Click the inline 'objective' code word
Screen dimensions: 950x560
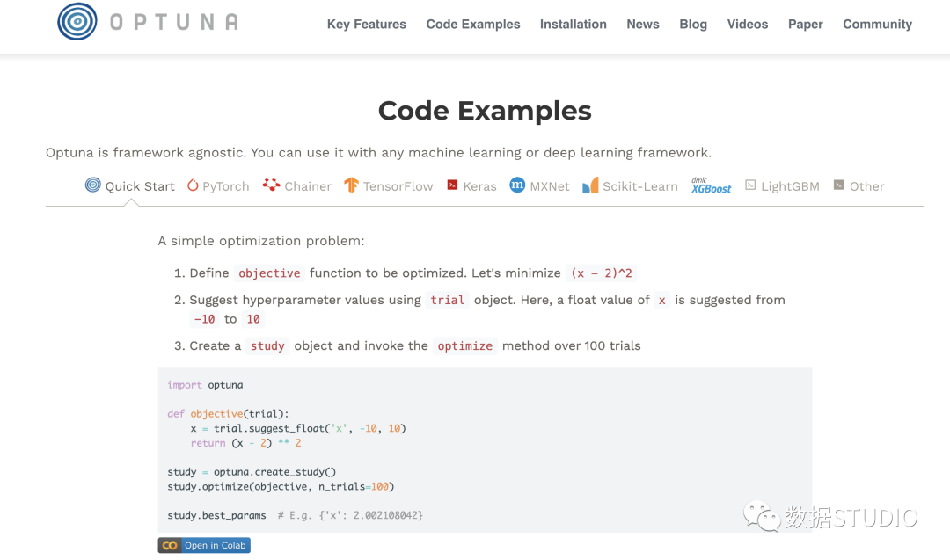270,273
